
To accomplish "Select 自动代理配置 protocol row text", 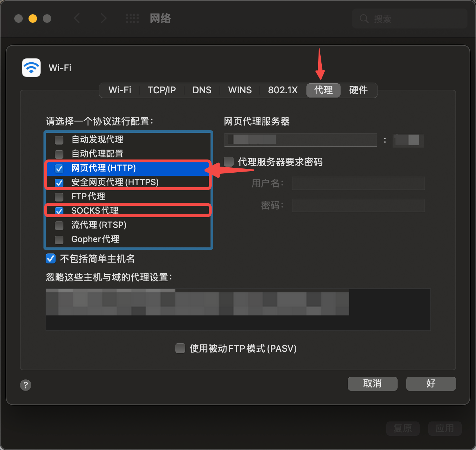I will click(x=97, y=154).
